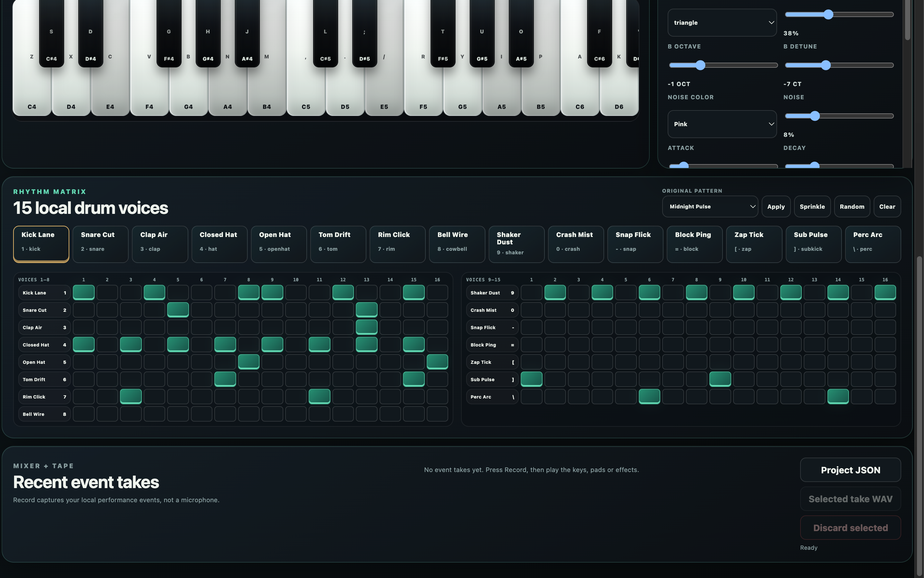924x578 pixels.
Task: Toggle Sub Pulse step 9
Action: pos(720,379)
